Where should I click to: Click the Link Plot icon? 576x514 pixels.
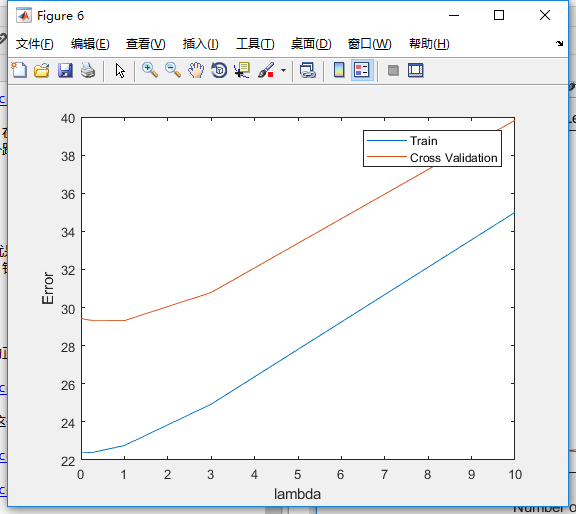[x=308, y=70]
